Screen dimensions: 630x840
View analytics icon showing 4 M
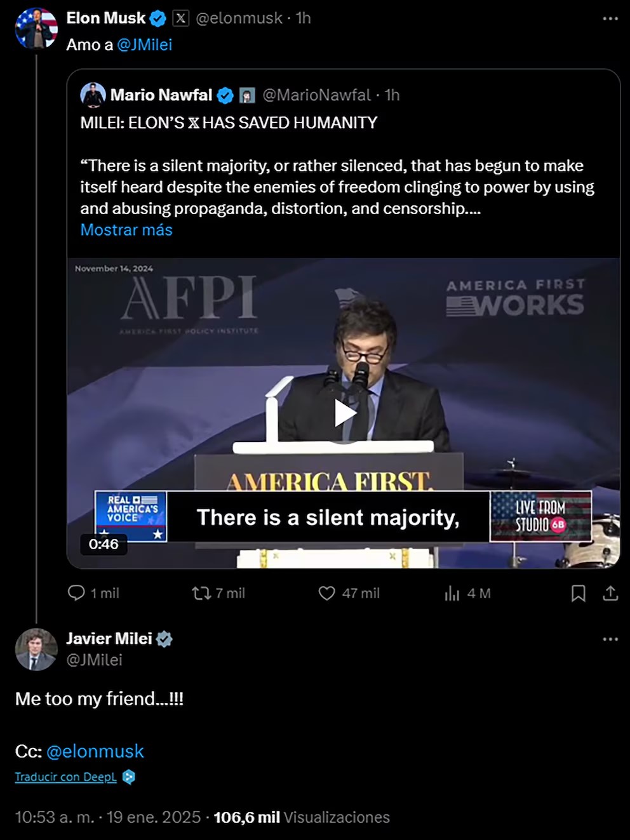click(x=452, y=593)
